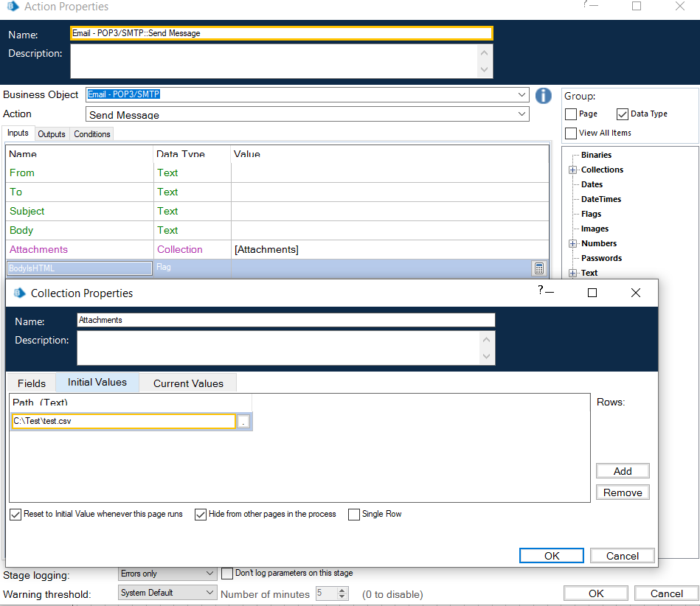The image size is (700, 606).
Task: Open the Stage logging dropdown
Action: (209, 574)
